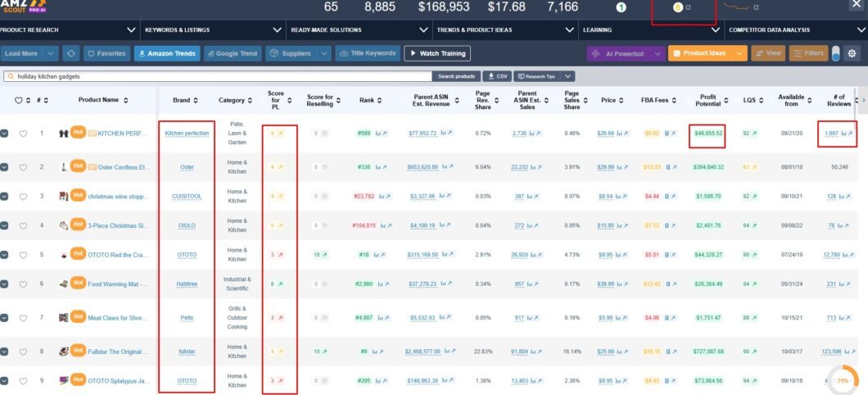Click the holiday kitchen gadgets search field
The width and height of the screenshot is (868, 395).
tap(218, 76)
